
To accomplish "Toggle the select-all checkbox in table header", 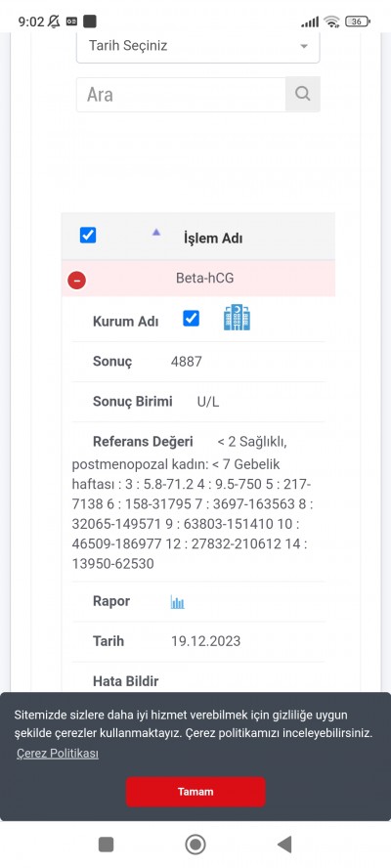I will 88,236.
